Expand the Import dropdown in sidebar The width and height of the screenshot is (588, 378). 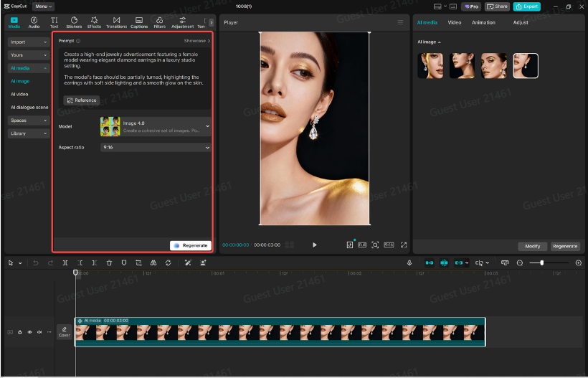[x=29, y=42]
